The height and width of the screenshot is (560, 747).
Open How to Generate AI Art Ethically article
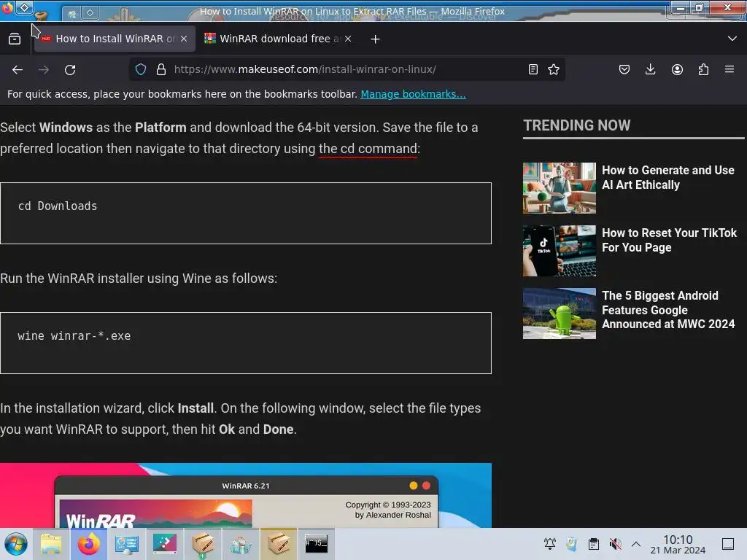pyautogui.click(x=668, y=178)
